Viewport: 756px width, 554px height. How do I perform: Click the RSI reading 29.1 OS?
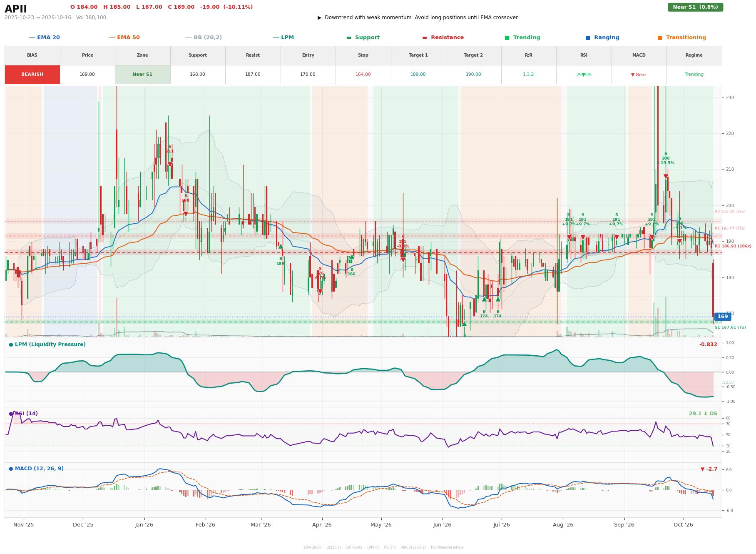coord(703,414)
